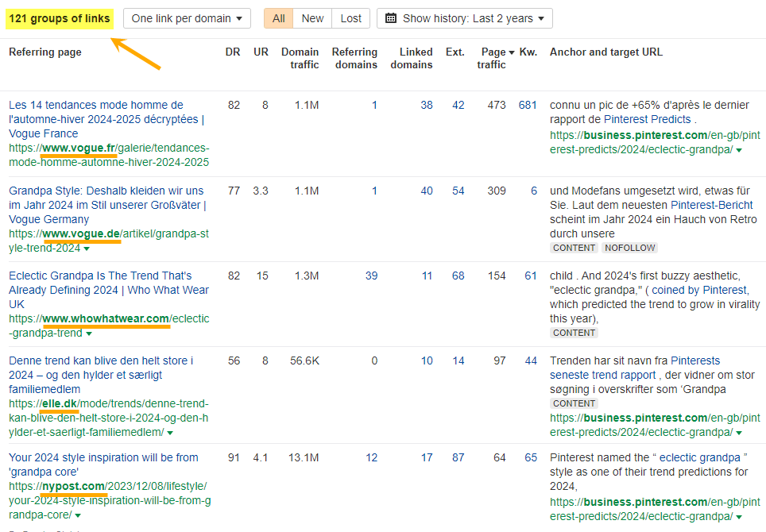
Task: Click the referring domains value "39" for whowhatwear
Action: tap(371, 275)
